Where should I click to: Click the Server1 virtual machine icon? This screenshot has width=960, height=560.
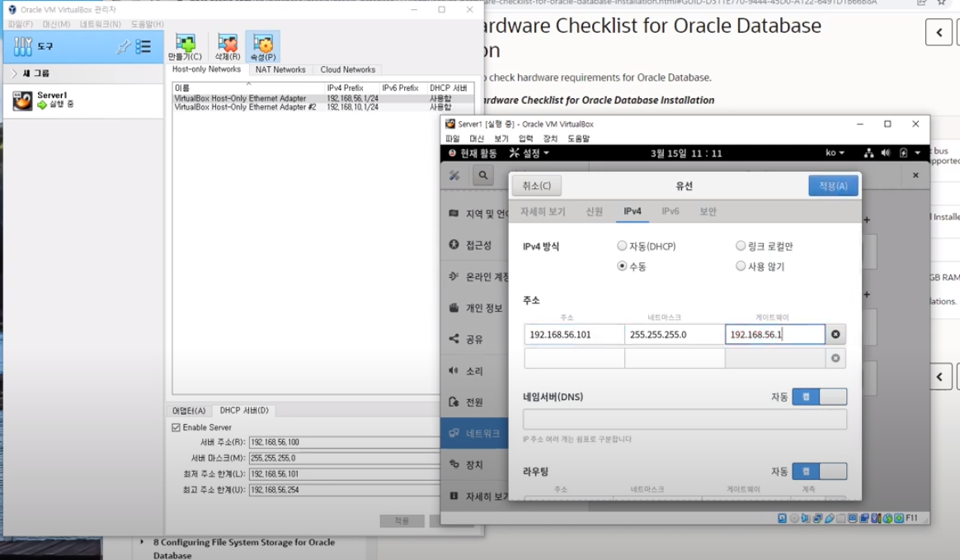22,101
